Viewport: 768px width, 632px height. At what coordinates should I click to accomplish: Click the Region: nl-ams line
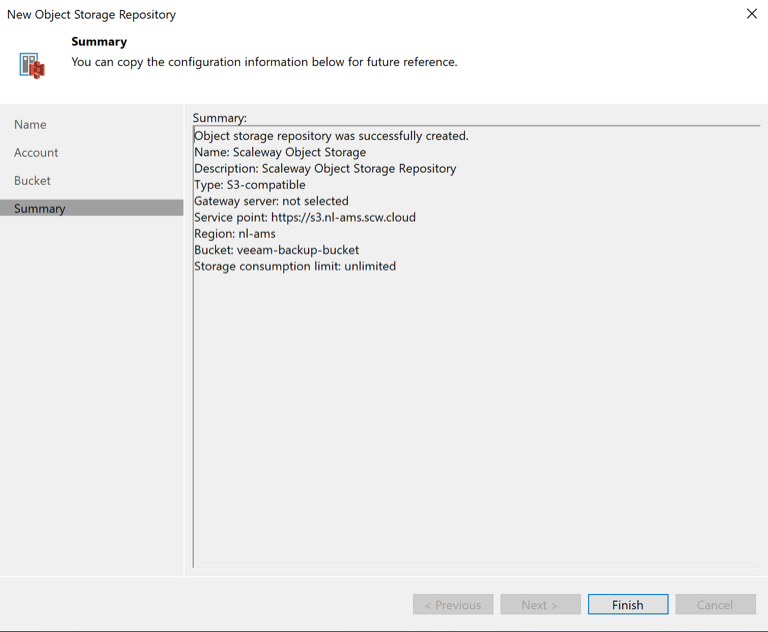(235, 234)
